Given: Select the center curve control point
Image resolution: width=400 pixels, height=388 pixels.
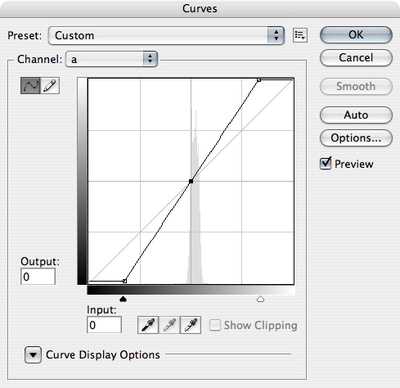Looking at the screenshot, I should [x=191, y=181].
